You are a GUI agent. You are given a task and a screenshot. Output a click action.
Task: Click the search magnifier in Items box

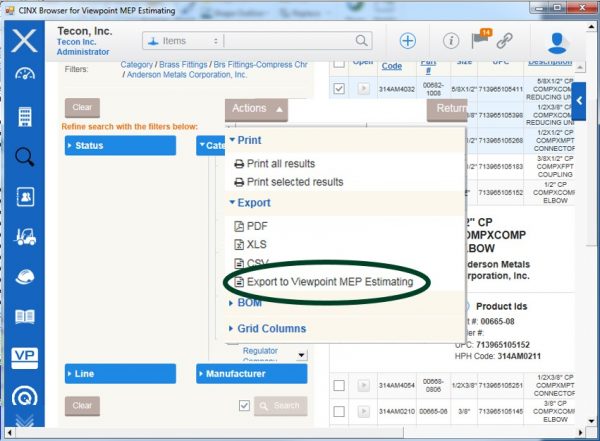[x=361, y=40]
